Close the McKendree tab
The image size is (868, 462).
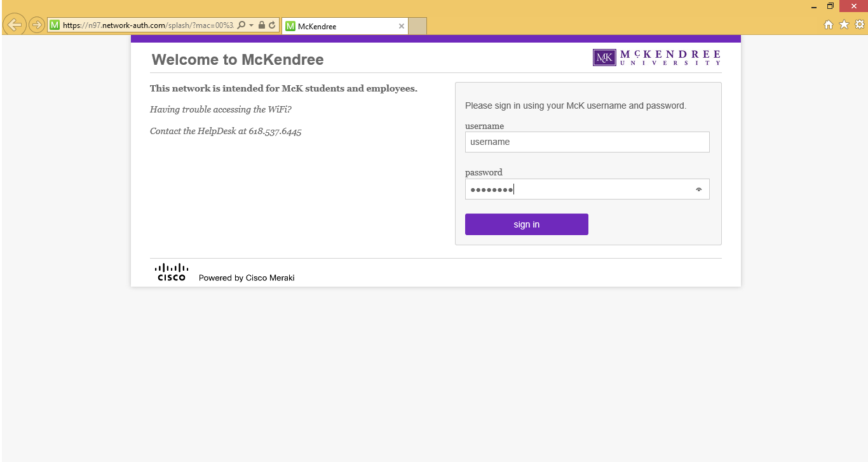tap(401, 26)
